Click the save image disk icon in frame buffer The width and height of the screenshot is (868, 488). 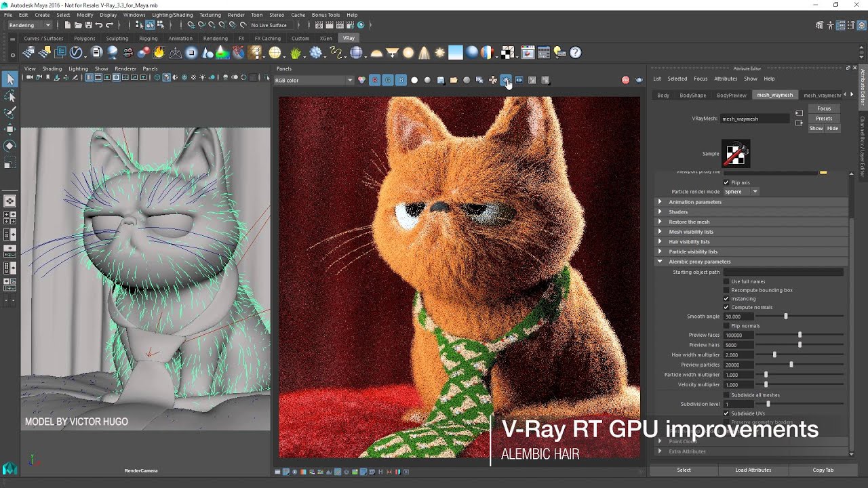point(440,80)
